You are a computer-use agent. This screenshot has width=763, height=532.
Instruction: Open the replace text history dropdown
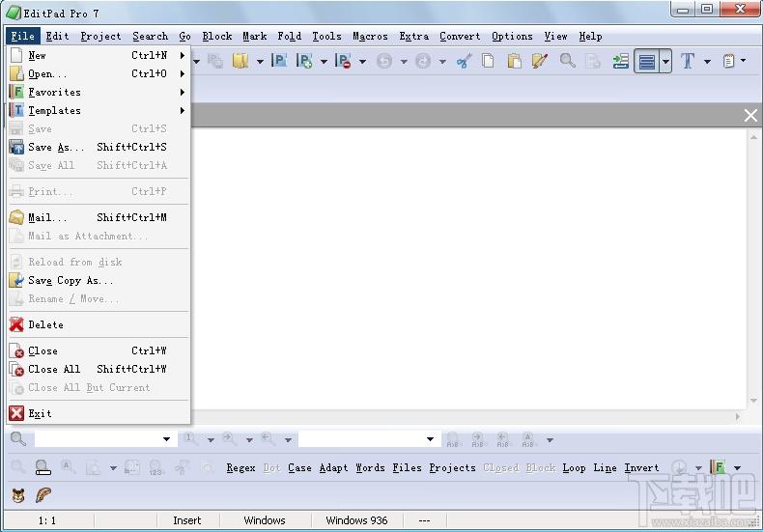click(x=430, y=439)
